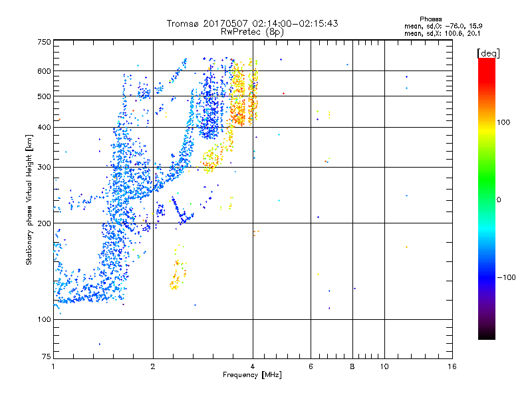Click the x-axis tick label '16'
Viewport: 532px width, 399px height.
(x=452, y=366)
